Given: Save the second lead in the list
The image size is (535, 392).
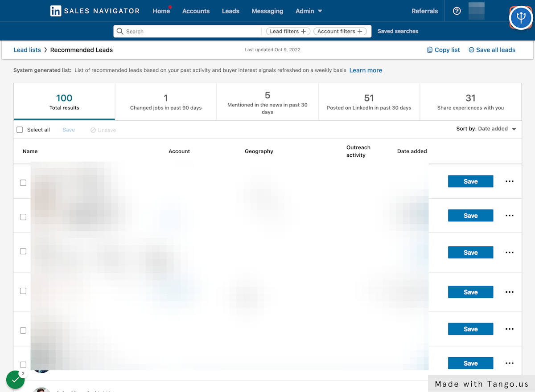Looking at the screenshot, I should [x=471, y=216].
